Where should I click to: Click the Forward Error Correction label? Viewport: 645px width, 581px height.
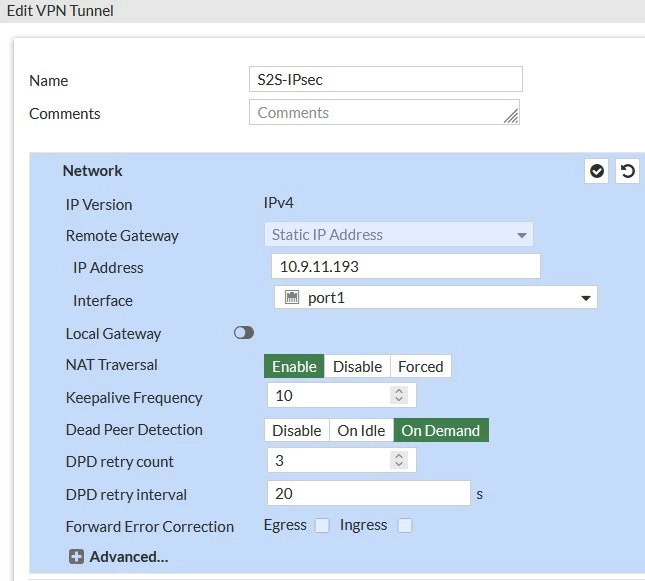pos(150,527)
